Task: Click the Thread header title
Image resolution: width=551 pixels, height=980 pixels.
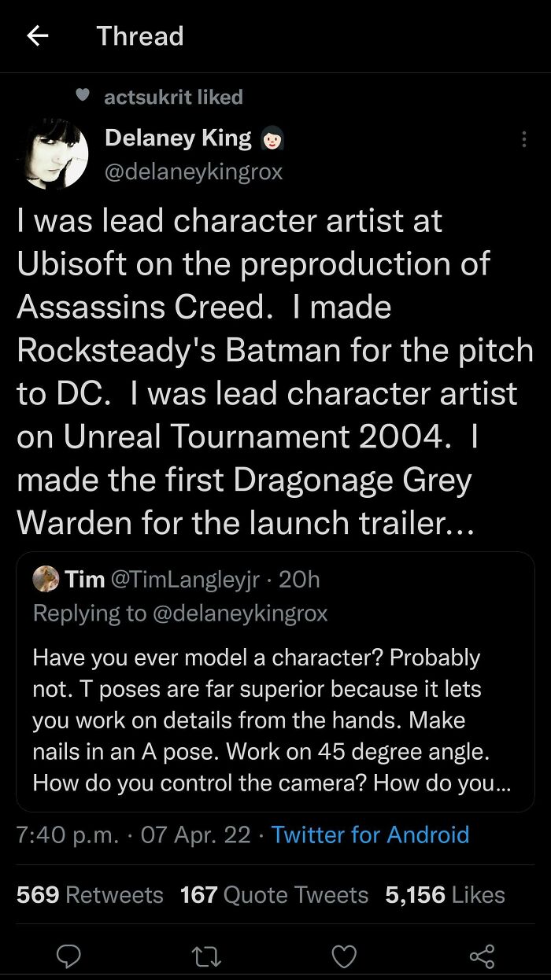Action: point(140,35)
